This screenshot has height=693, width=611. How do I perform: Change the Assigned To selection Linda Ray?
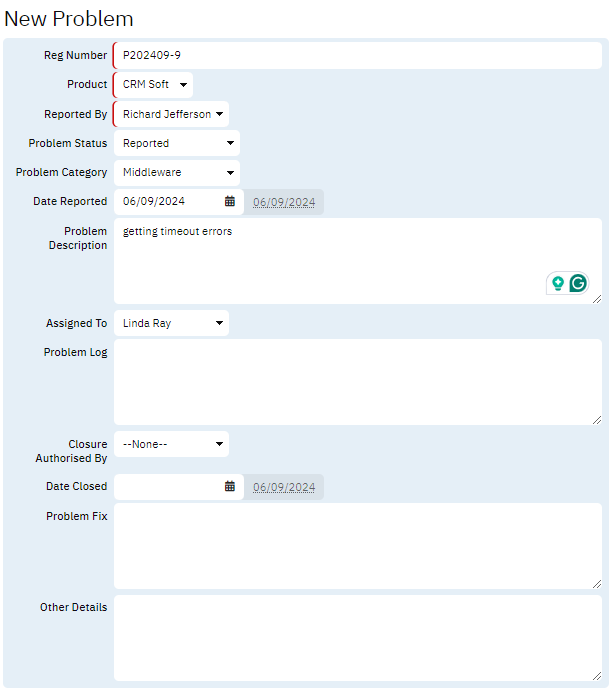[x=171, y=323]
